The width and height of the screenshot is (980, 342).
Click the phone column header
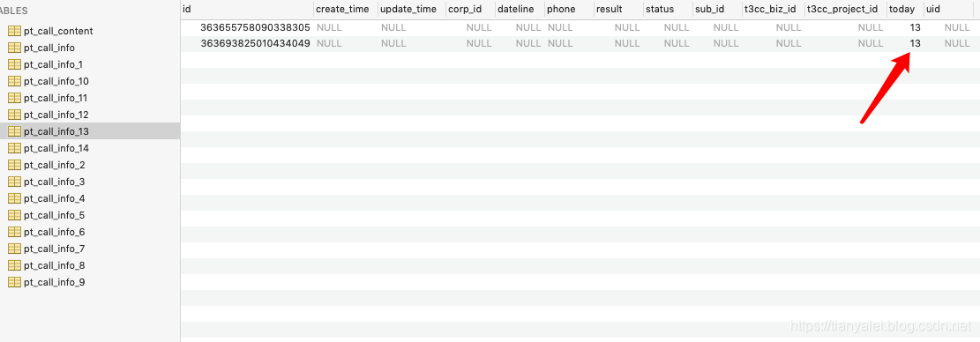[569, 9]
